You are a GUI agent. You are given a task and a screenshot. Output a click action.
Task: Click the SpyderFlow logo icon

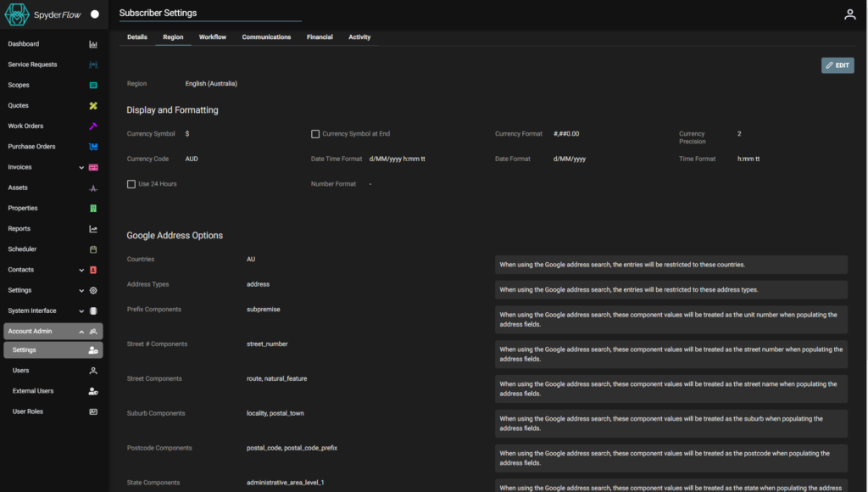pyautogui.click(x=16, y=14)
